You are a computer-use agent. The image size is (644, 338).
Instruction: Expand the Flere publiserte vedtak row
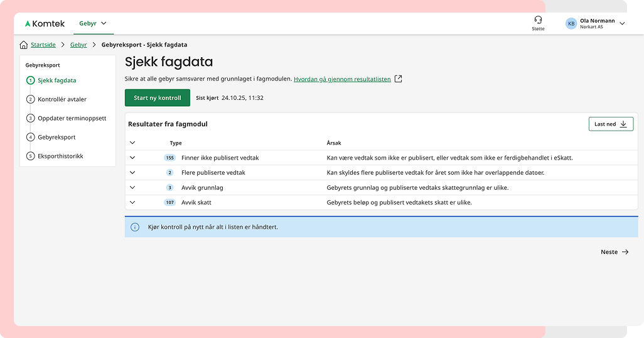132,172
